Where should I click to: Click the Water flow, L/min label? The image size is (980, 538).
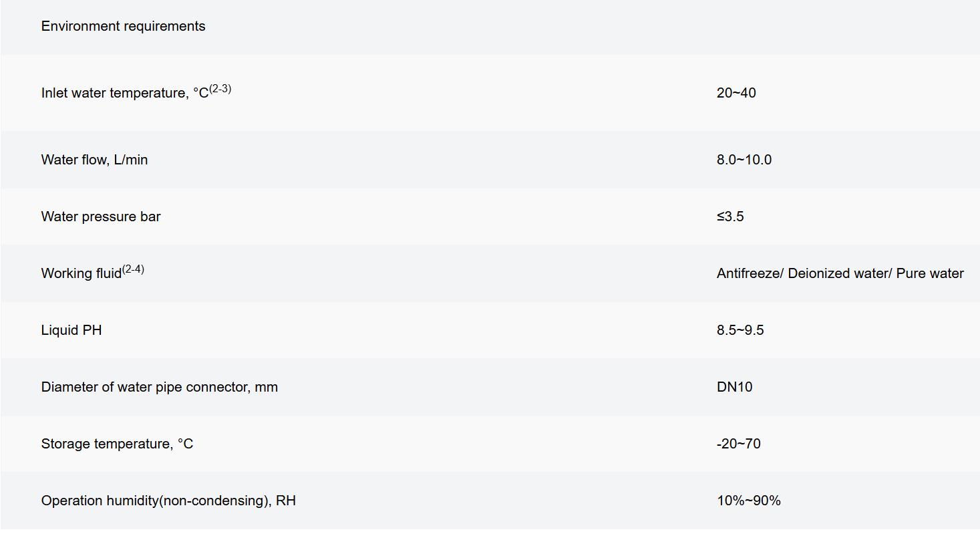tap(94, 160)
